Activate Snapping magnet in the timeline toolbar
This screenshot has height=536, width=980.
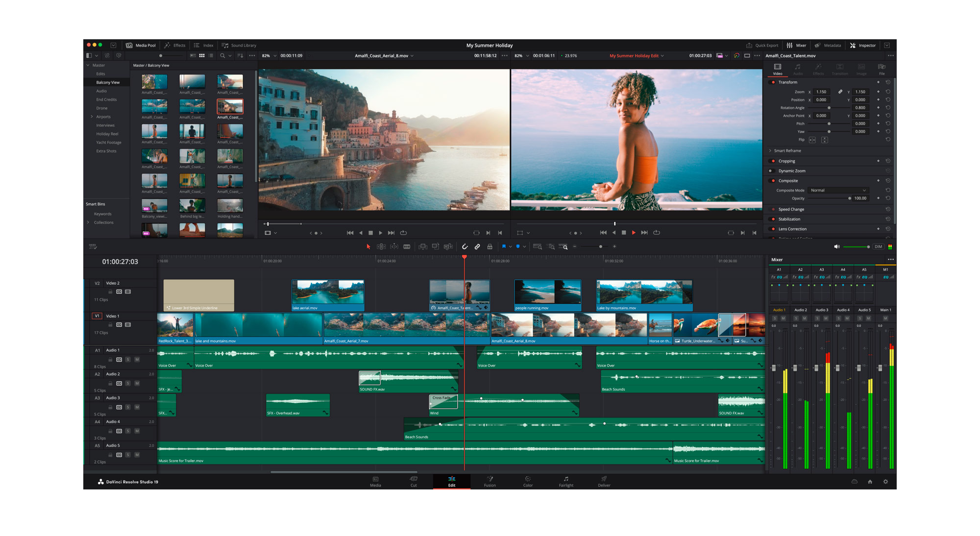pyautogui.click(x=465, y=246)
